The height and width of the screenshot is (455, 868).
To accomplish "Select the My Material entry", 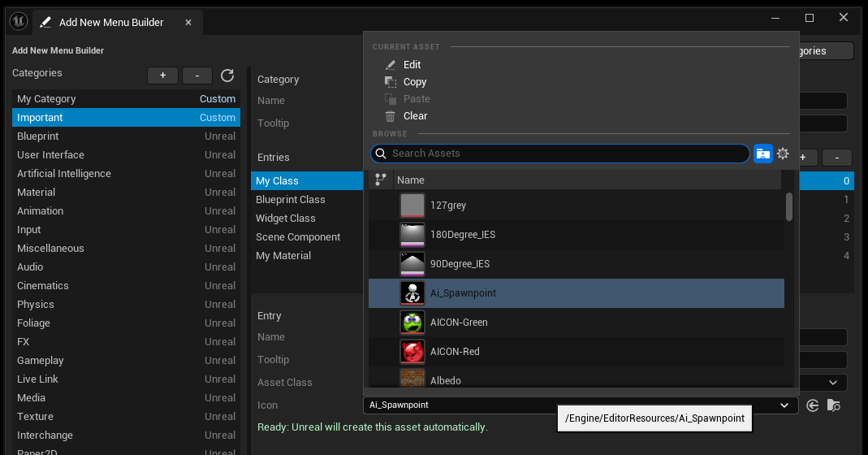I will [307, 256].
